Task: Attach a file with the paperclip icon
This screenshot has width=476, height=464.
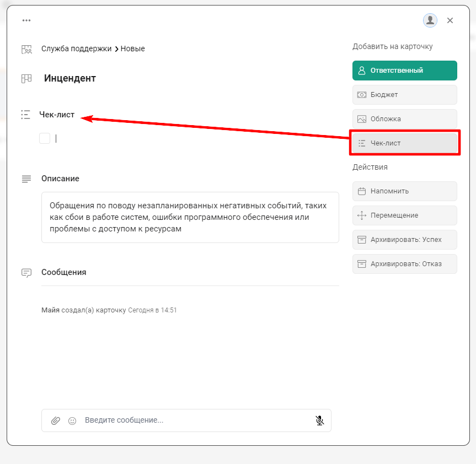Action: [x=56, y=420]
